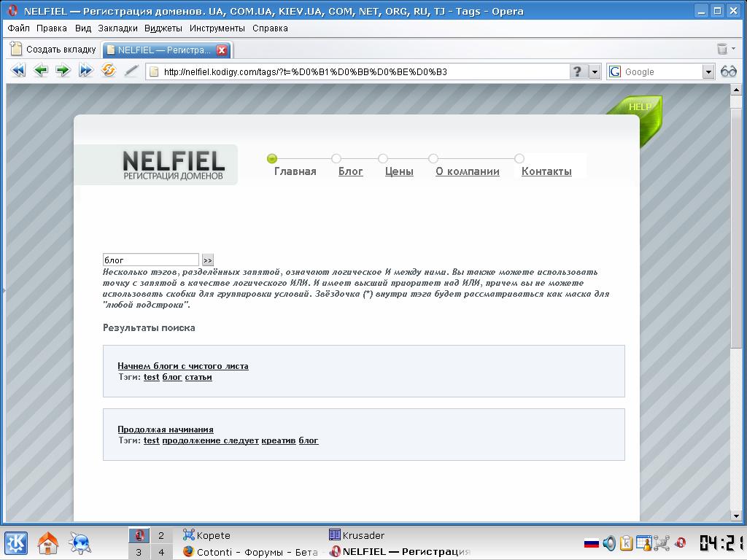Switch to virtual desktop 4
747x560 pixels.
(161, 552)
